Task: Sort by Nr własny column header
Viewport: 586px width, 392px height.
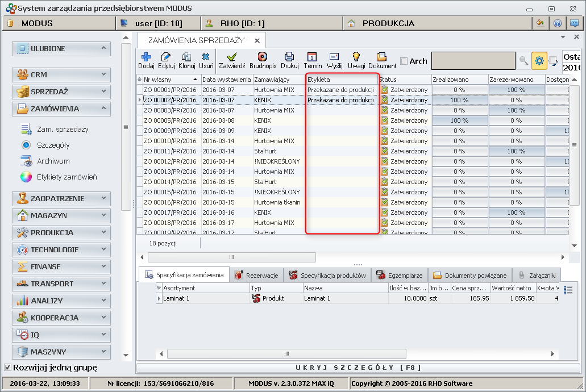Action: click(x=168, y=80)
